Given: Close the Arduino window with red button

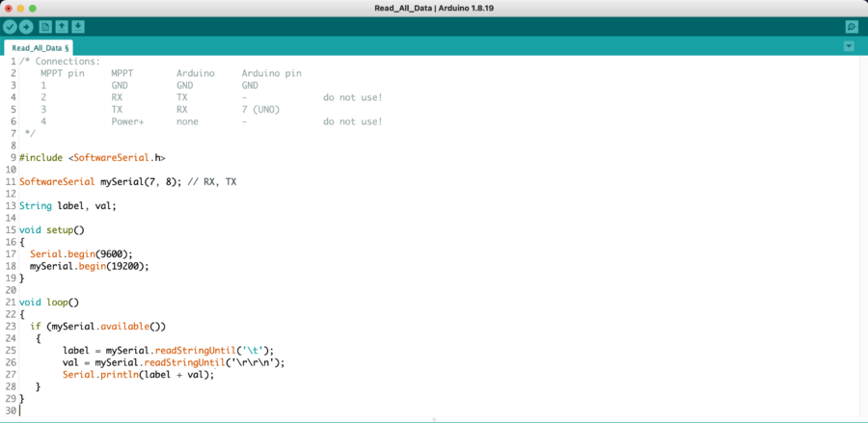Looking at the screenshot, I should pos(8,8).
